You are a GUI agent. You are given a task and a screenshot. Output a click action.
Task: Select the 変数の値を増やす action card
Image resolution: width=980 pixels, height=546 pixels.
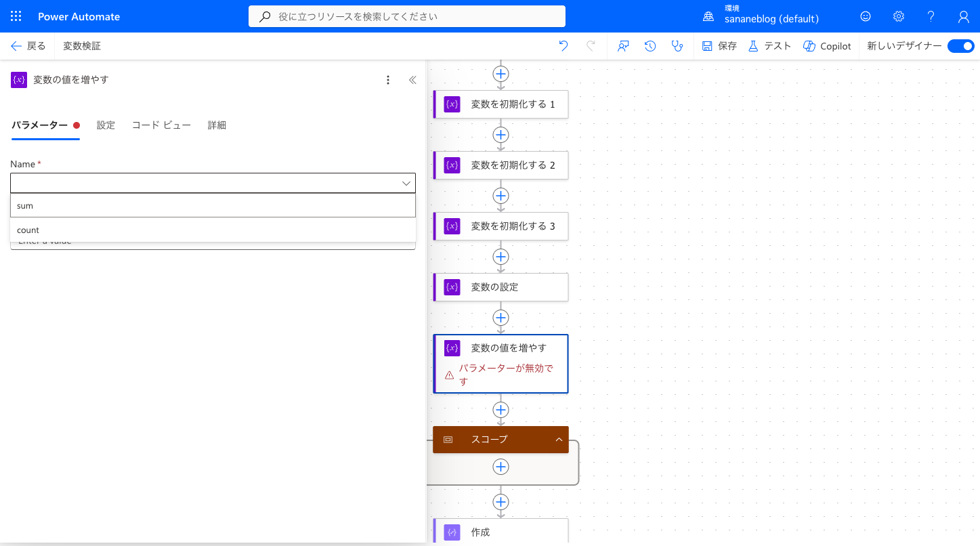pos(500,364)
